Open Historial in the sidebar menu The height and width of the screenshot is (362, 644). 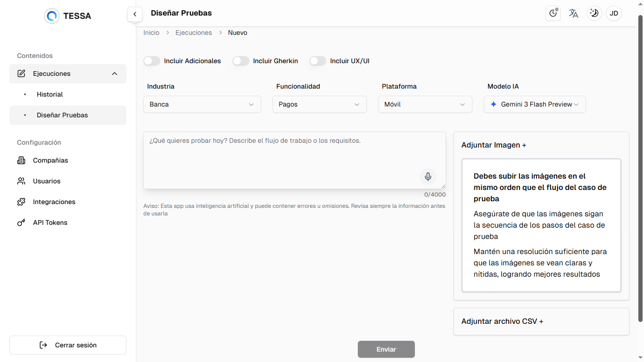(x=50, y=94)
